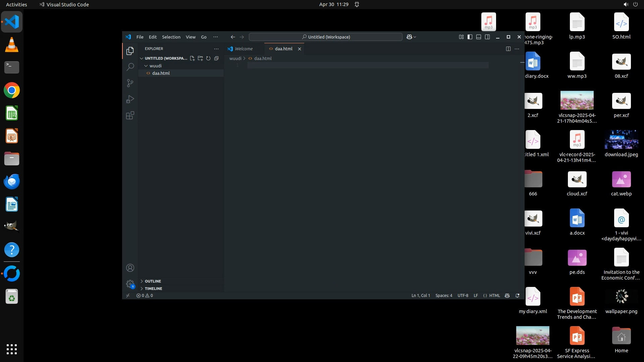Open the Selection menu
The image size is (644, 362).
[x=171, y=37]
